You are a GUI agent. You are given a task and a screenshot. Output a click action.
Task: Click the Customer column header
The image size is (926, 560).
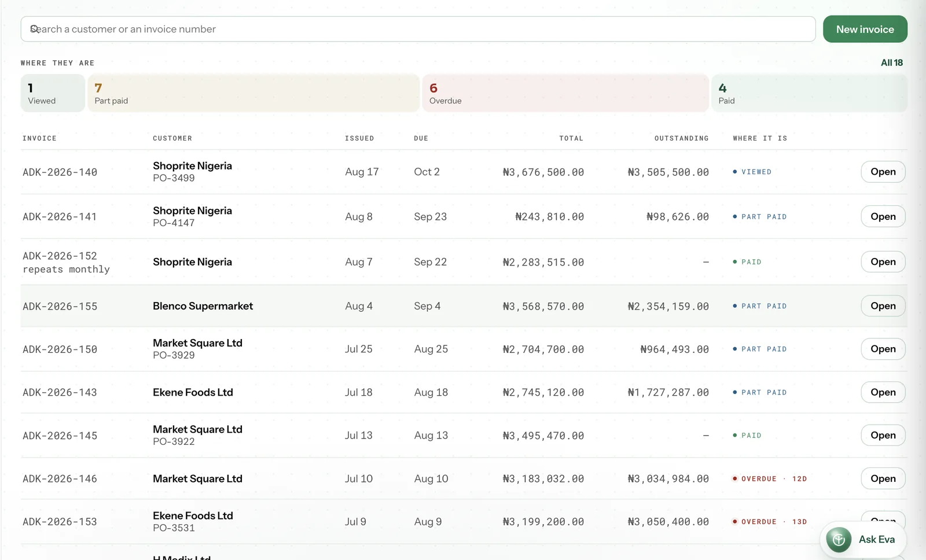172,138
